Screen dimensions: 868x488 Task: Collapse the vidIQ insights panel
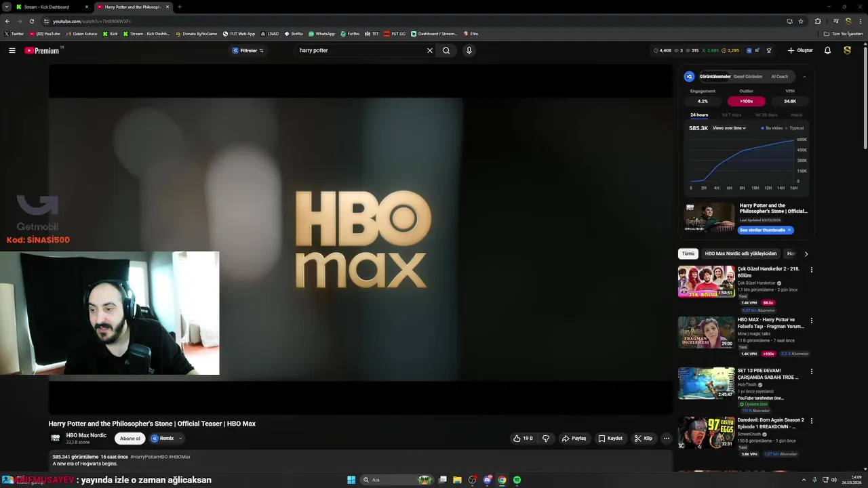pos(804,77)
